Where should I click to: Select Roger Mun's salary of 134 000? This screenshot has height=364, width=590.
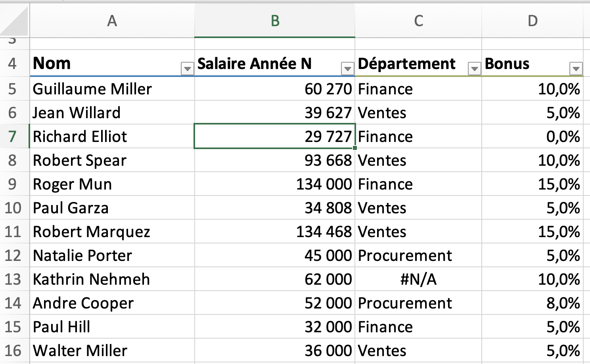point(274,184)
